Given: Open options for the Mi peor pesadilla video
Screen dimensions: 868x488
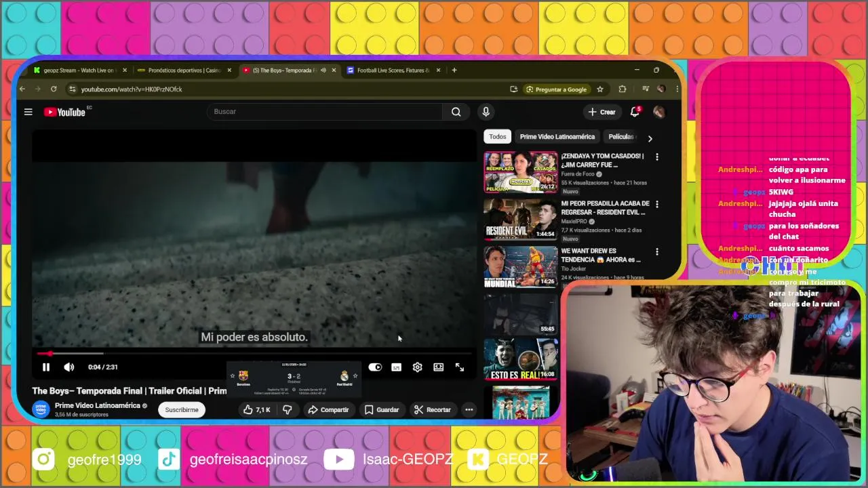Looking at the screenshot, I should [x=656, y=205].
